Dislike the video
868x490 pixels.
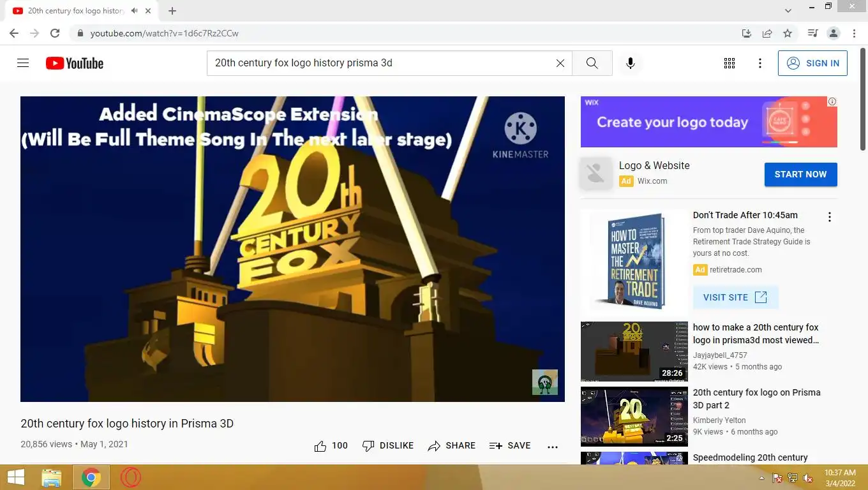click(x=388, y=446)
